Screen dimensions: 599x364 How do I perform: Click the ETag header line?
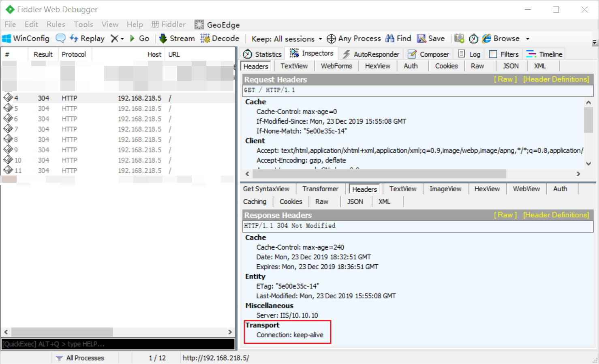click(287, 286)
